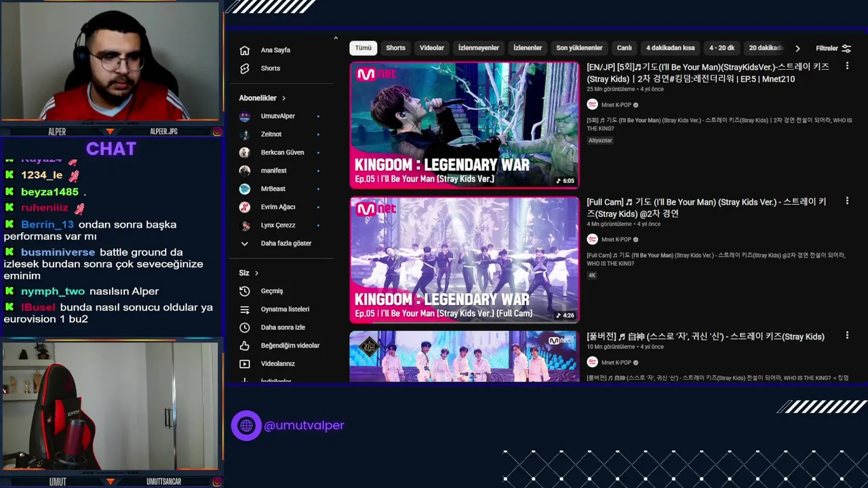Collapse sidebar with top caret arrow
Screen dimensions: 868x488
click(336, 39)
